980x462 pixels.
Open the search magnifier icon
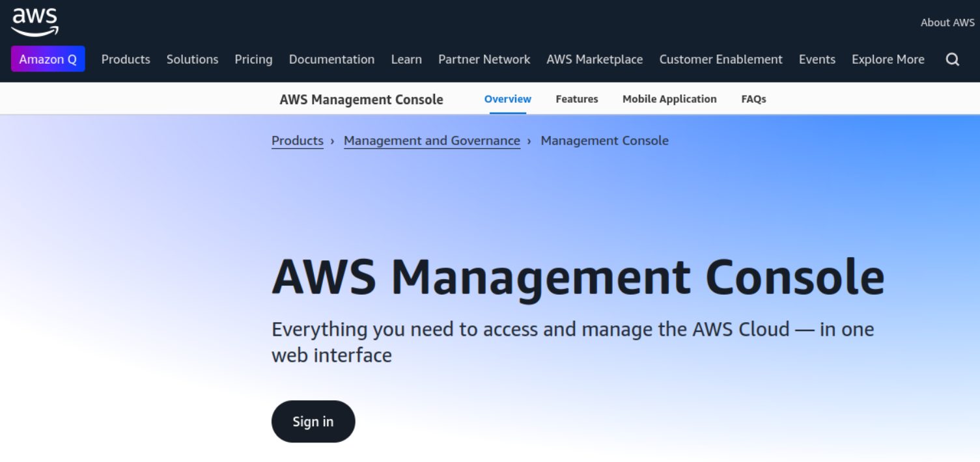[953, 59]
